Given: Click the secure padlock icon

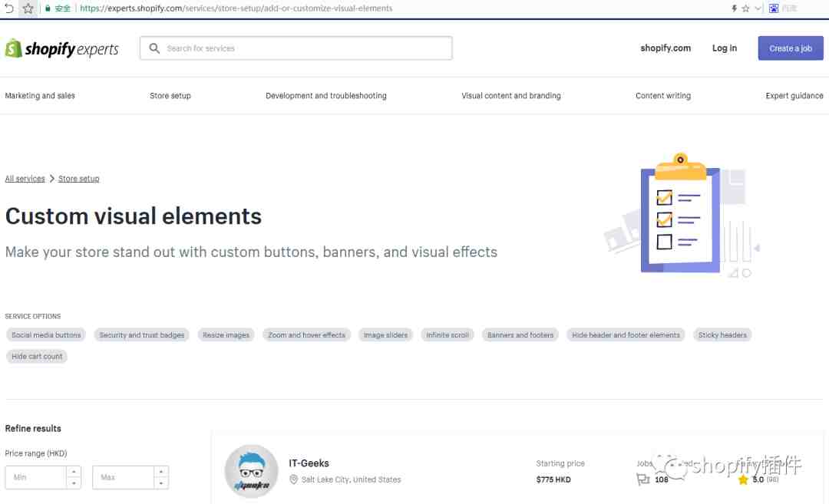Looking at the screenshot, I should [x=48, y=8].
